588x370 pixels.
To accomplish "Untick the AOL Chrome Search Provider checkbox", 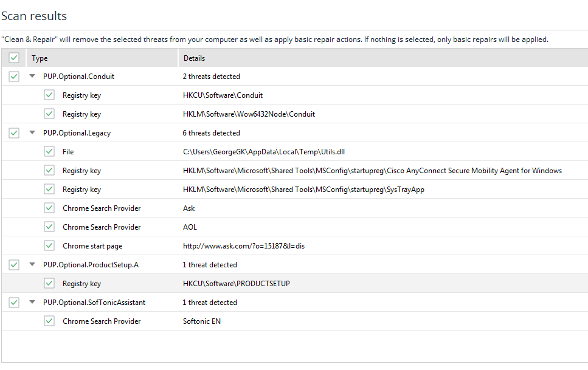I will (x=49, y=227).
